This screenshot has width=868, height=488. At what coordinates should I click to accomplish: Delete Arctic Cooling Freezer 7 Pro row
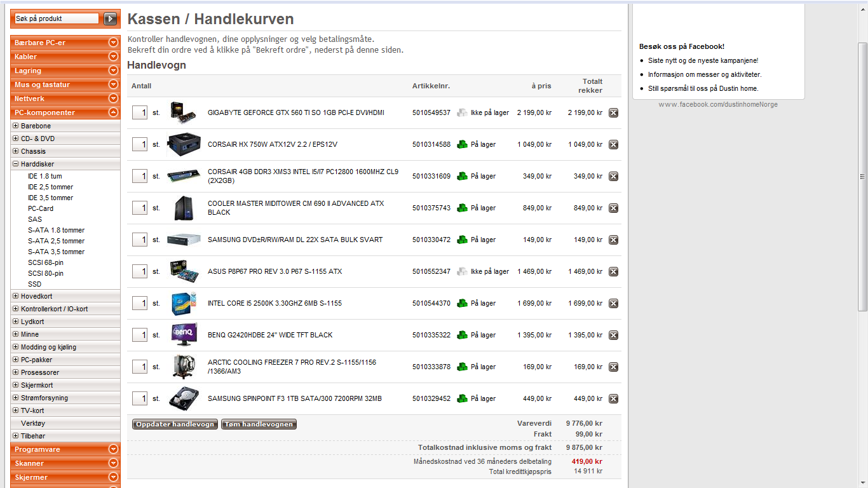click(613, 367)
